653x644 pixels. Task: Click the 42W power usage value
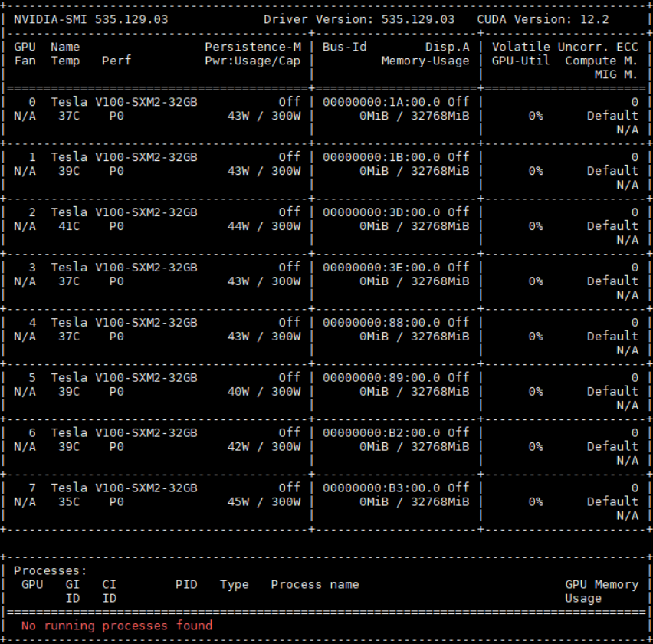(x=238, y=446)
